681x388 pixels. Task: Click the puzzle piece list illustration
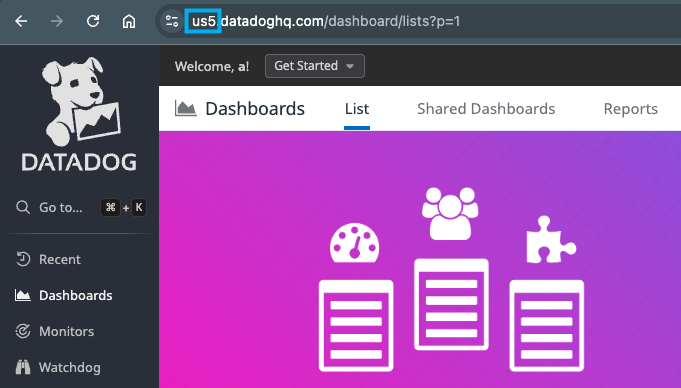click(547, 293)
